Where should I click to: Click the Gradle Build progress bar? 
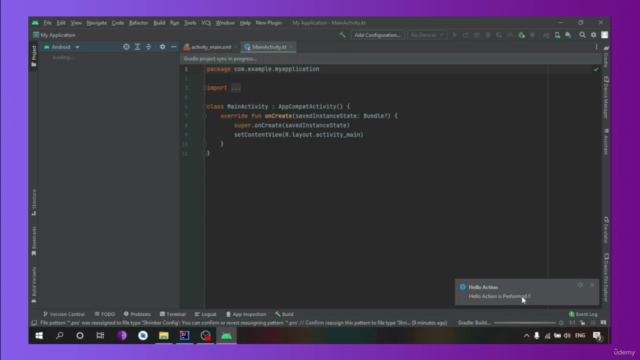coord(525,323)
